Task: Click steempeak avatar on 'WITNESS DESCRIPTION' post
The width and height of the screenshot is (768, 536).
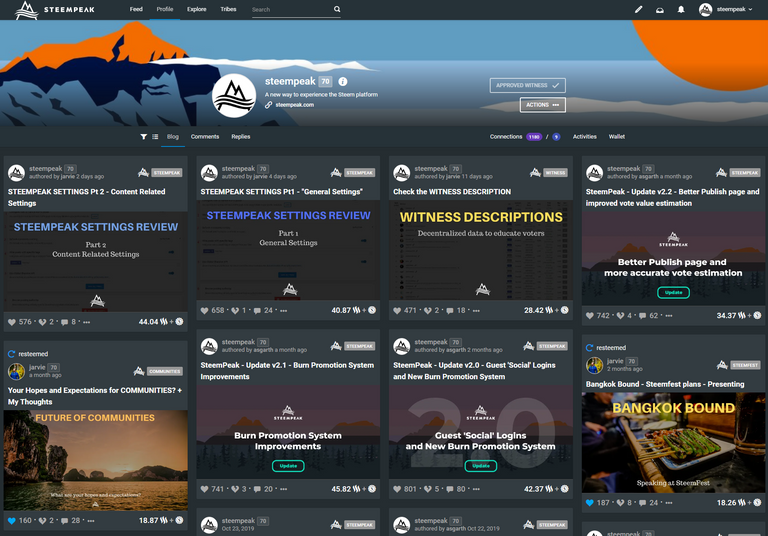Action: point(402,172)
